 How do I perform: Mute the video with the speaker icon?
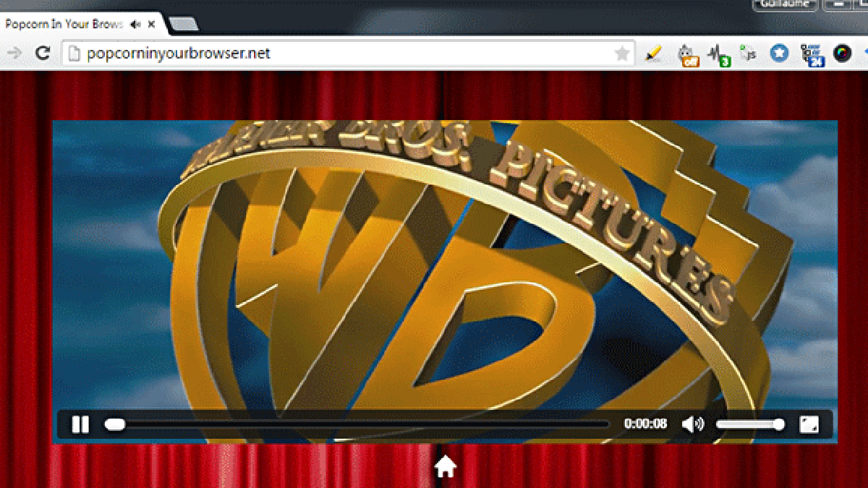(x=692, y=424)
